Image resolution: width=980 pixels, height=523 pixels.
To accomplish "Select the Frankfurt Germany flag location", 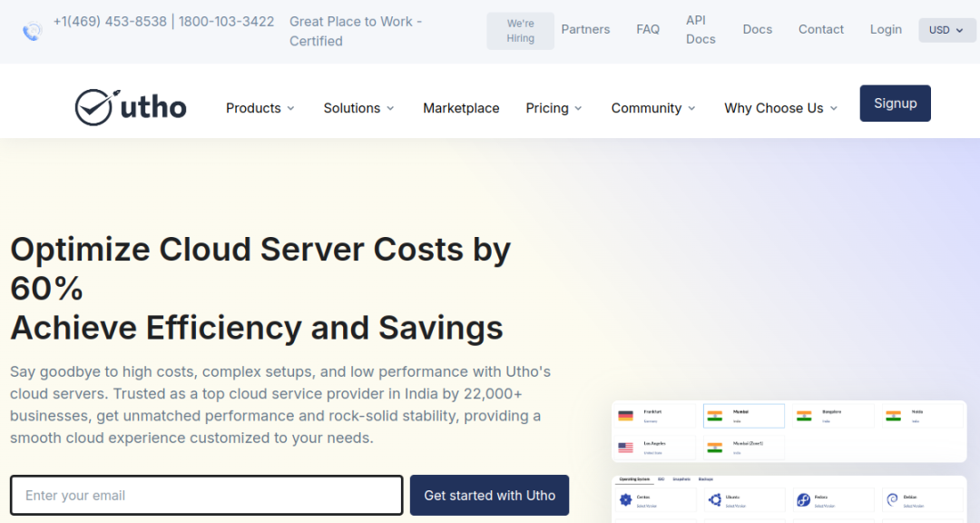I will (625, 415).
